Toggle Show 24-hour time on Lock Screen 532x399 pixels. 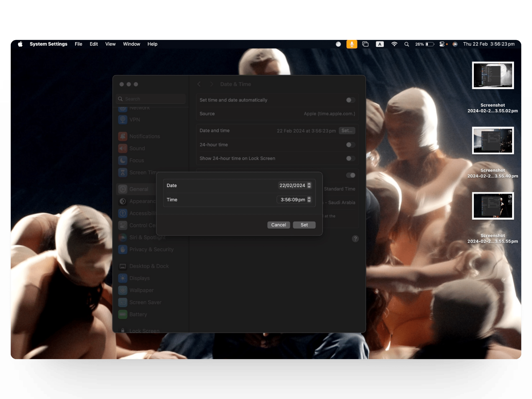(x=350, y=158)
